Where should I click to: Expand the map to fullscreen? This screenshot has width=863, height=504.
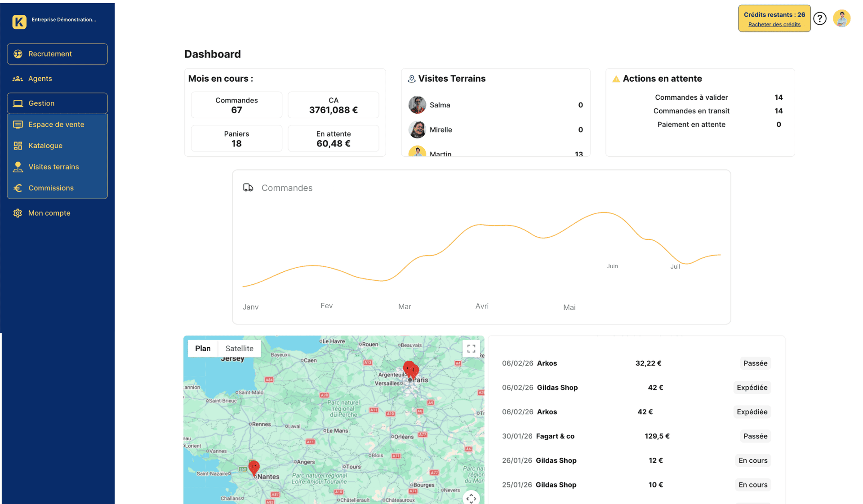pos(471,348)
